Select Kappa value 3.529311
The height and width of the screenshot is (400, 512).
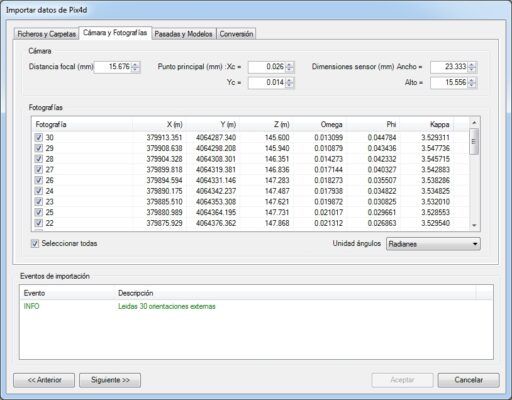point(435,137)
